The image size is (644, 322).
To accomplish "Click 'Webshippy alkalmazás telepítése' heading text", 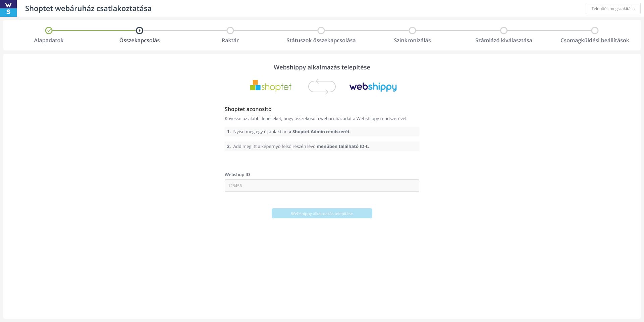I will pos(322,67).
